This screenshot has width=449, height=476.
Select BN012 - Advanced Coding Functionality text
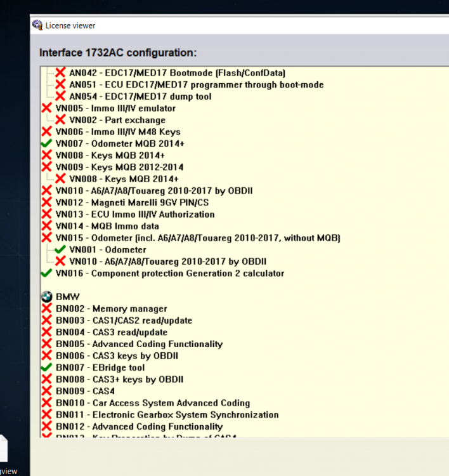point(140,427)
